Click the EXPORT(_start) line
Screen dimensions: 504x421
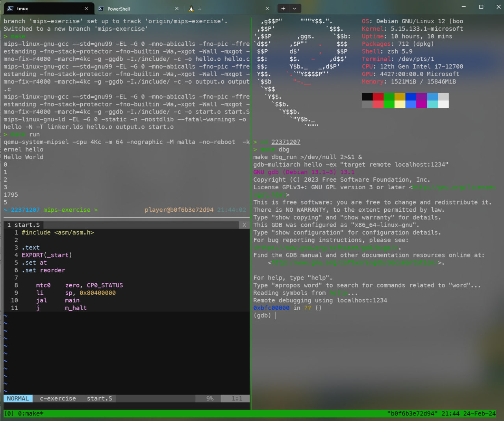(x=47, y=255)
